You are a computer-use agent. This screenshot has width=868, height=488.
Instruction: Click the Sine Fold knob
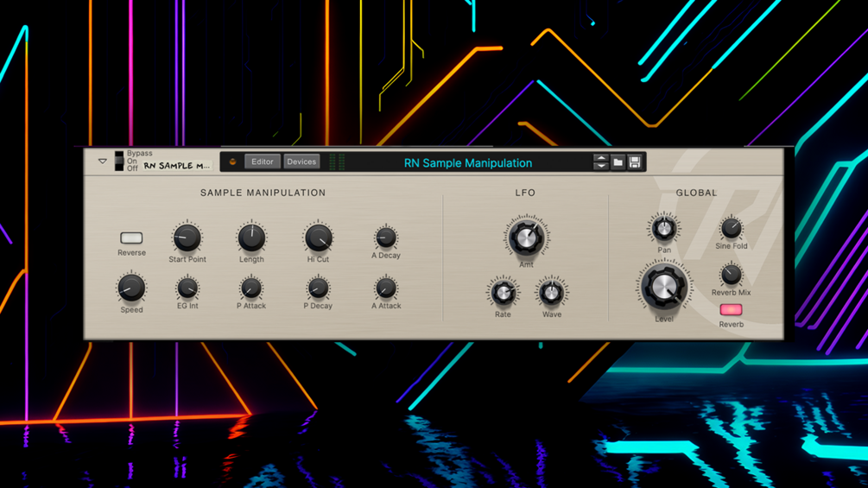click(731, 228)
